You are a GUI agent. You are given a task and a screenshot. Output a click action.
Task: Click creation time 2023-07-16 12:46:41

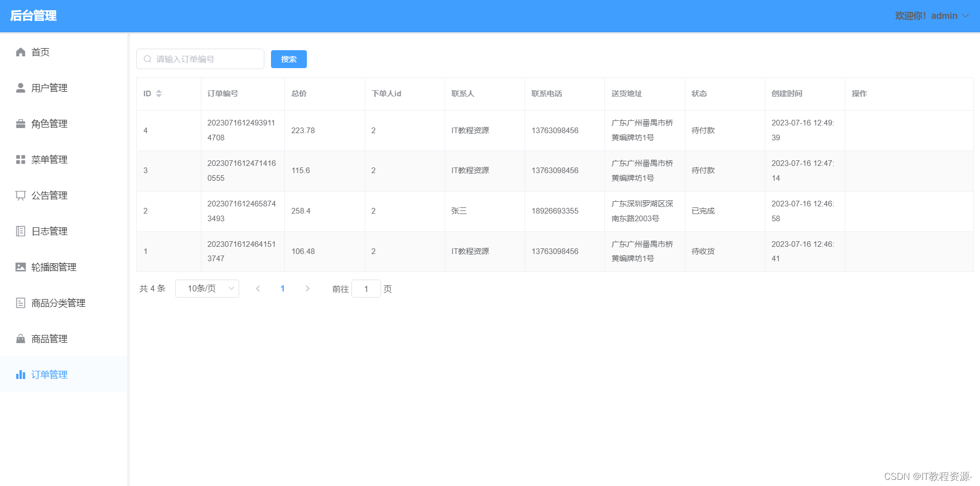tap(803, 251)
